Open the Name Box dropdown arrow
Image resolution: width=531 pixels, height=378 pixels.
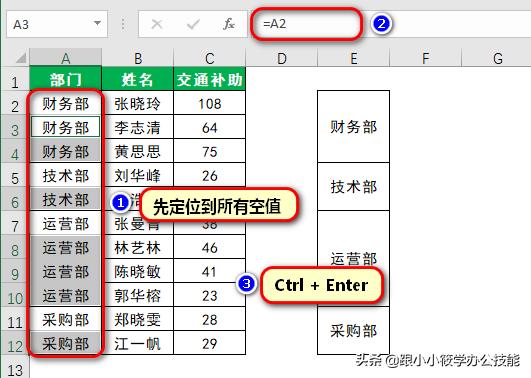pyautogui.click(x=98, y=23)
